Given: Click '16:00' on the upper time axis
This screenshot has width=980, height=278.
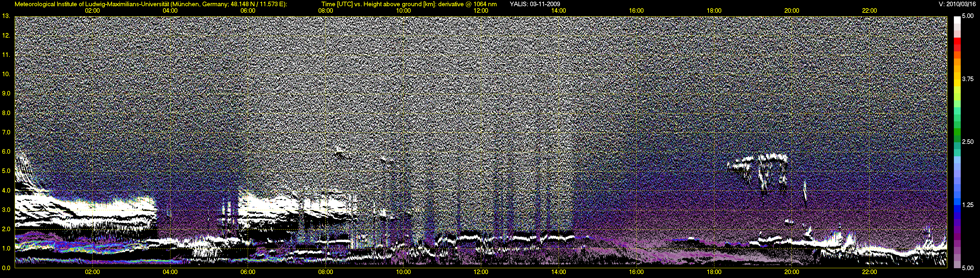Looking at the screenshot, I should 636,11.
